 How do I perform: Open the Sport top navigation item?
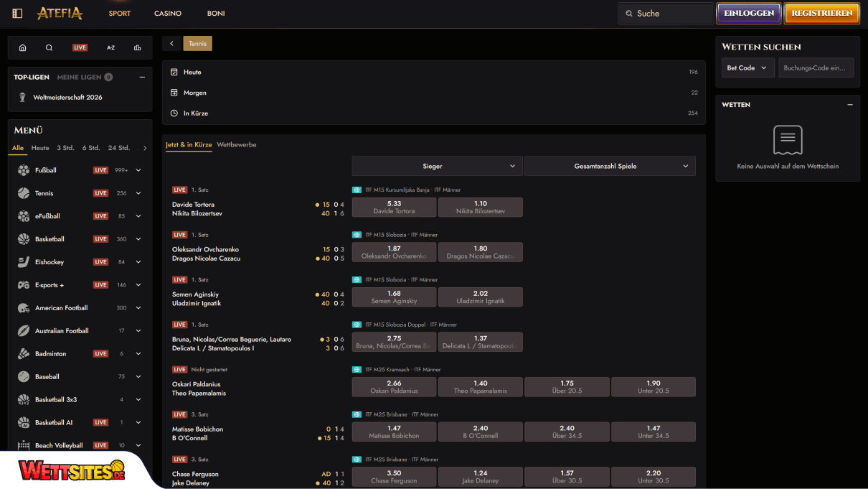(120, 14)
